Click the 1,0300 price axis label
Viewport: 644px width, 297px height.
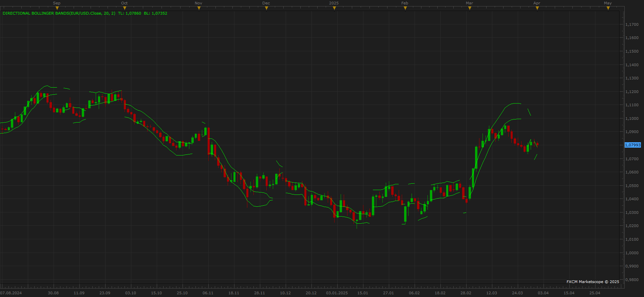(x=632, y=212)
